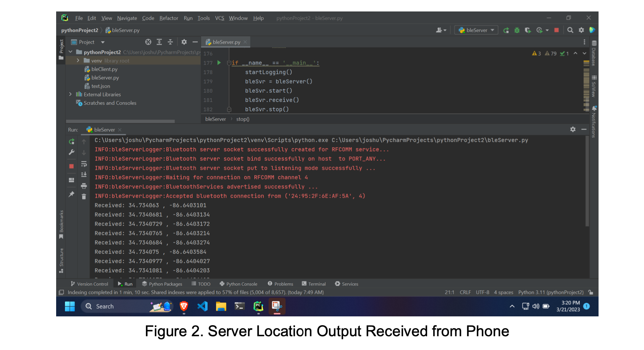This screenshot has height=350, width=644.
Task: Open the bleServer run configuration dropdown
Action: [x=476, y=30]
